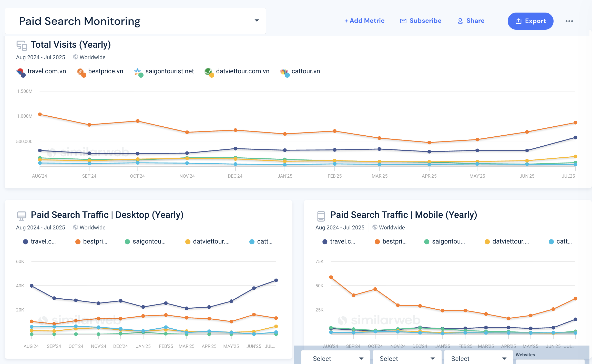Screen dimensions: 592x364
Task: Click datviettour JUL'25 yellow point in Total Visits
Action: tap(575, 157)
